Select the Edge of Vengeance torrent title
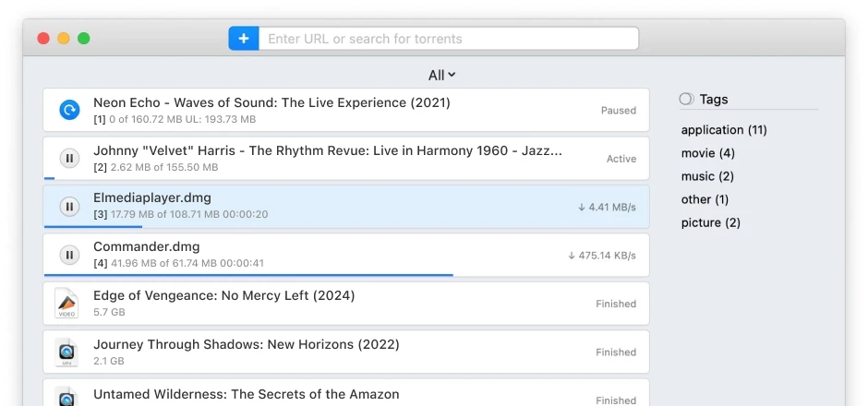 pyautogui.click(x=223, y=296)
